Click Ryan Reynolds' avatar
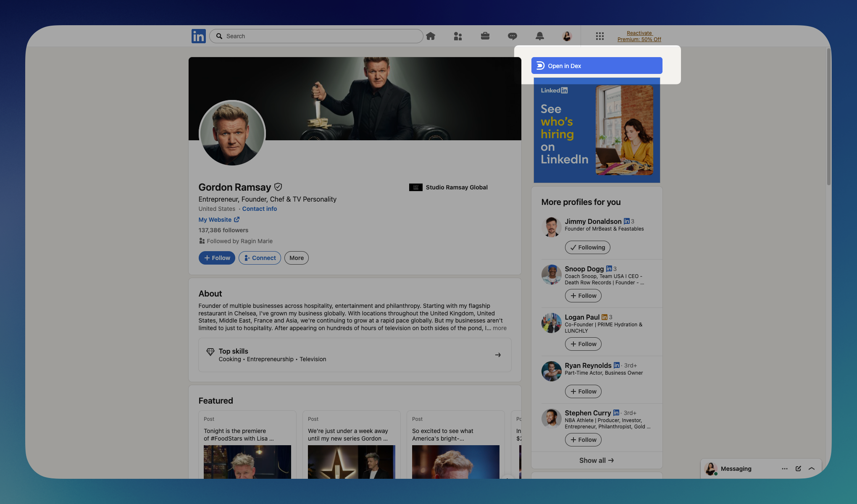This screenshot has height=504, width=857. coord(552,371)
